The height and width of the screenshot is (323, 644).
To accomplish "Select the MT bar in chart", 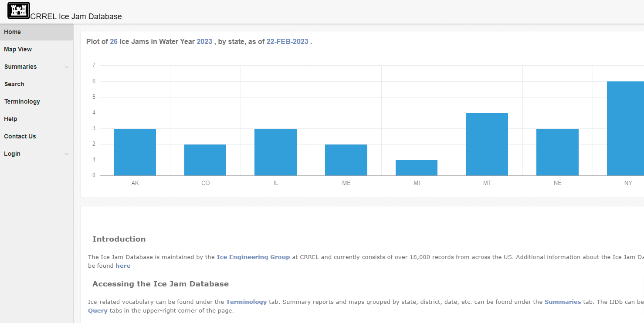I will 487,144.
